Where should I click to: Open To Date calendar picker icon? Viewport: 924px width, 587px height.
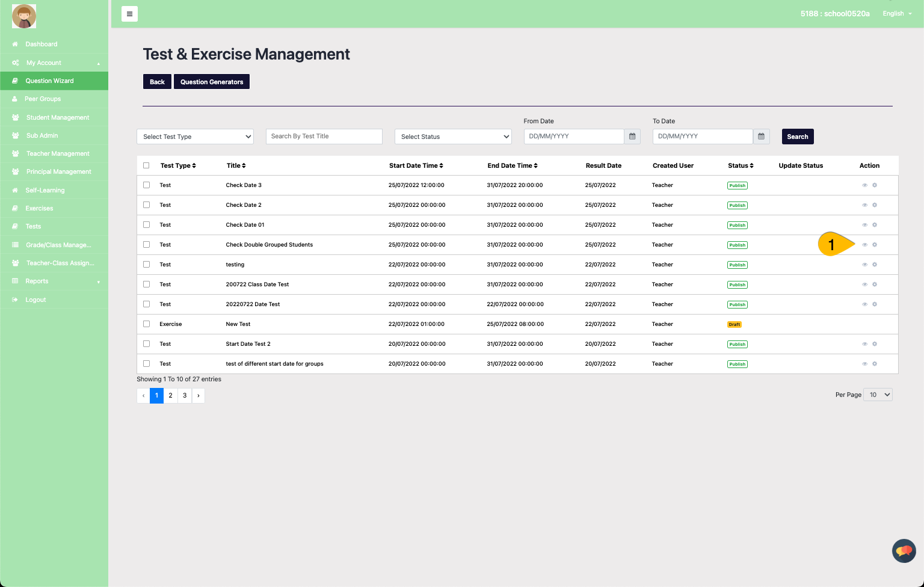tap(761, 137)
